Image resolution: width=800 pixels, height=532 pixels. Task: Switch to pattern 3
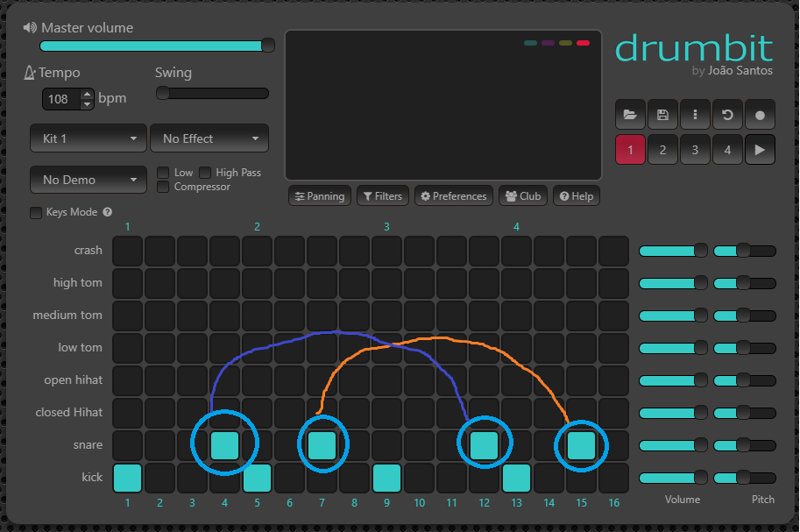[695, 150]
